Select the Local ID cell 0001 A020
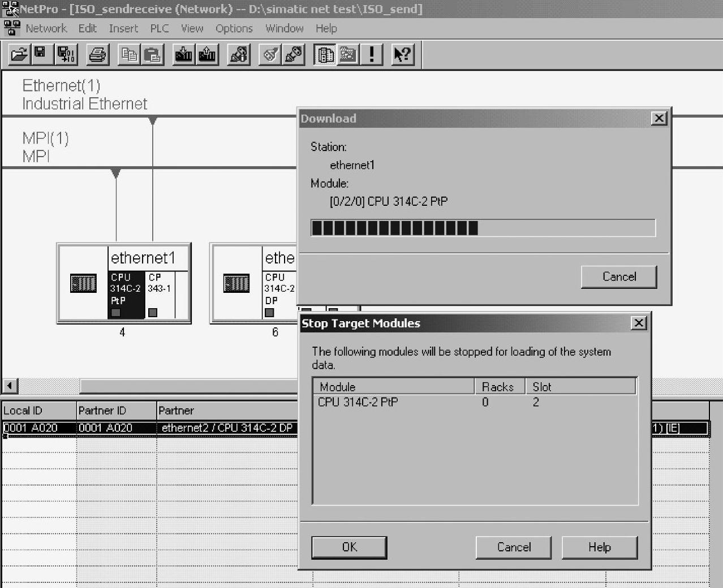 39,428
